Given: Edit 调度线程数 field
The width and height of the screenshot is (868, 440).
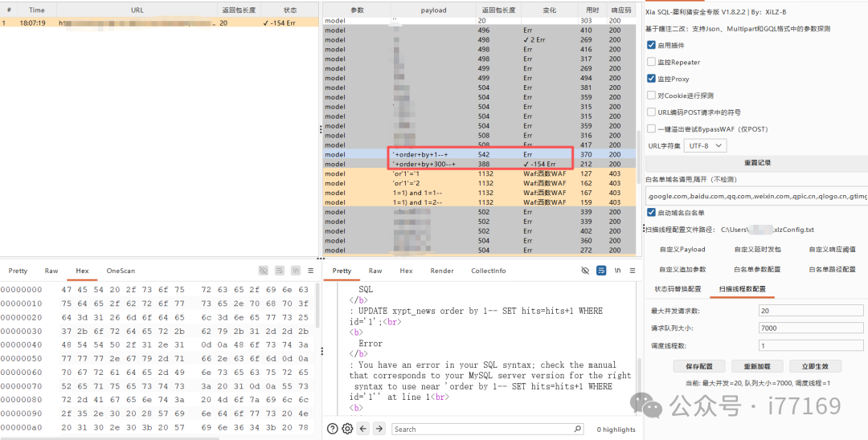Looking at the screenshot, I should click(811, 345).
